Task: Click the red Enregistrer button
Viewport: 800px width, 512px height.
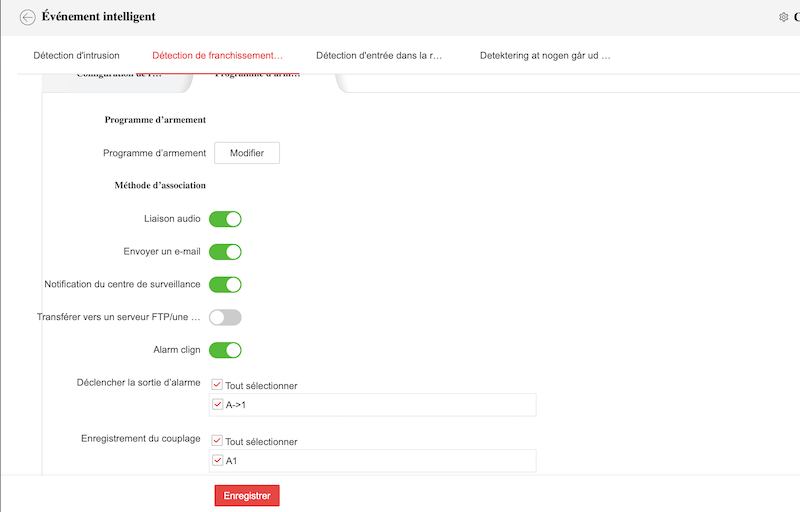Action: tap(247, 496)
